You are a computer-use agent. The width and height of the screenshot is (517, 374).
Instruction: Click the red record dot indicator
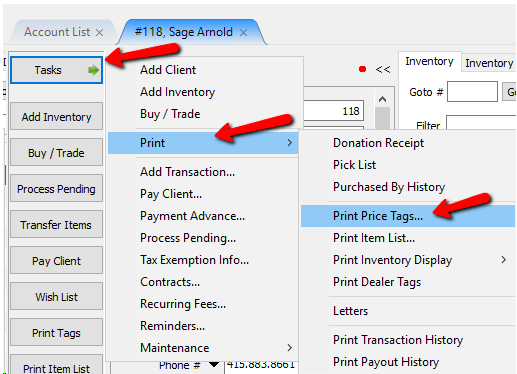(362, 69)
